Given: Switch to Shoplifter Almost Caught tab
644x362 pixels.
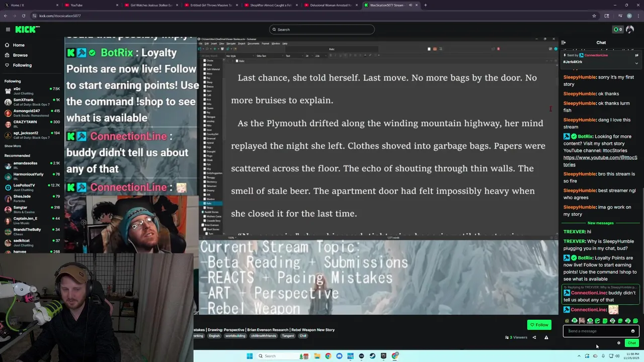Looking at the screenshot, I should coord(272,5).
